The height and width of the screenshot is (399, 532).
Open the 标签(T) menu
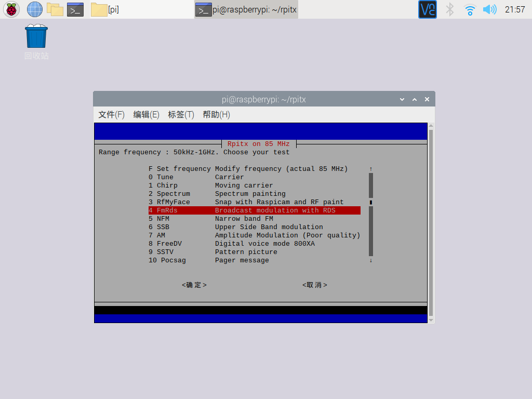coord(181,115)
